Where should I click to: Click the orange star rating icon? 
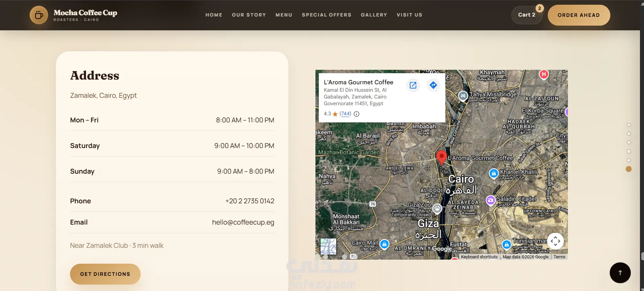[335, 114]
